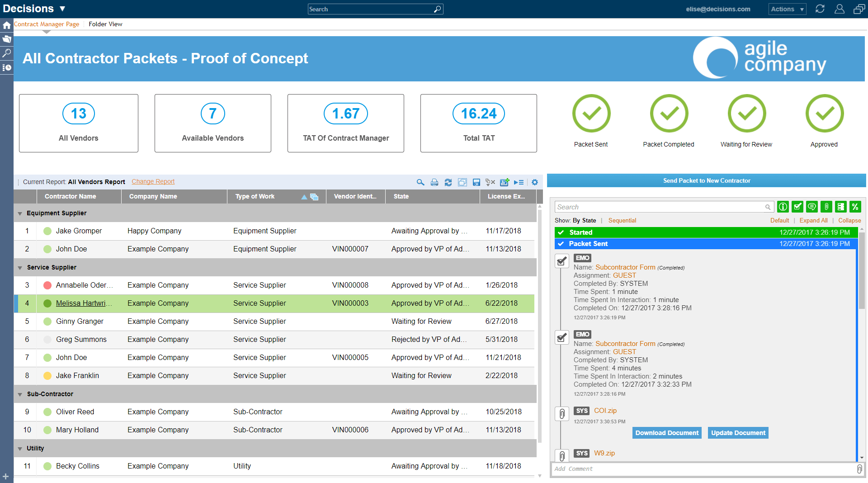Collapse the Utility group
This screenshot has height=483, width=868.
coord(20,449)
